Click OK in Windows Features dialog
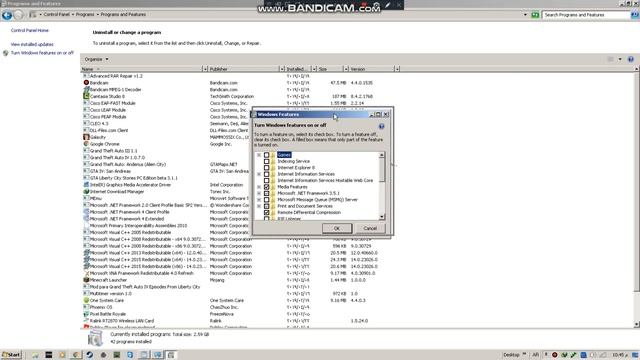640x360 pixels. point(337,228)
